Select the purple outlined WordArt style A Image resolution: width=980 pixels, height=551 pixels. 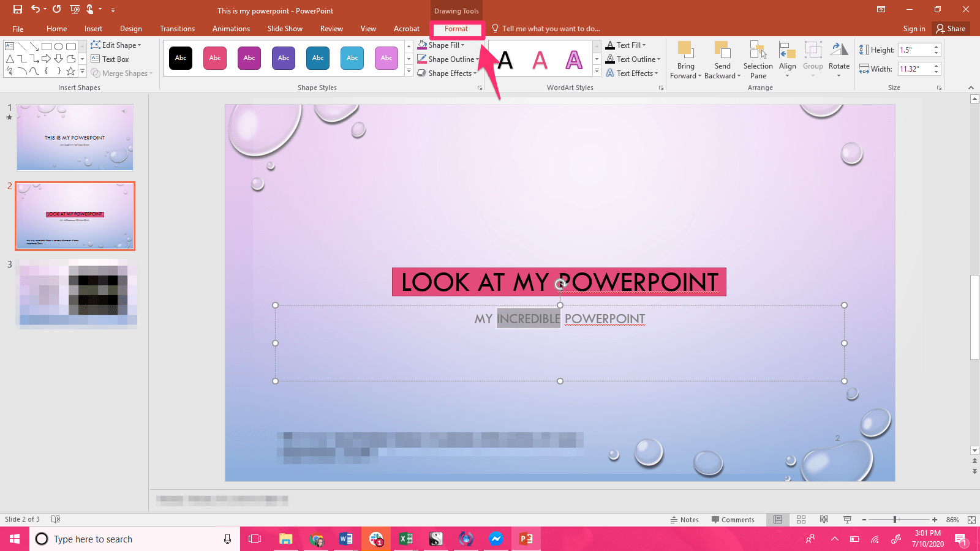[574, 59]
